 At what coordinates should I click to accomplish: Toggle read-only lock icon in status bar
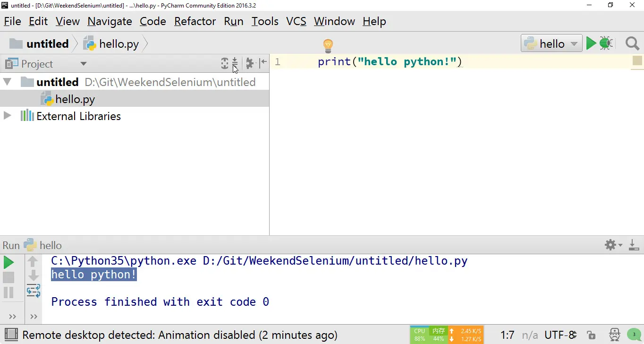click(x=591, y=335)
